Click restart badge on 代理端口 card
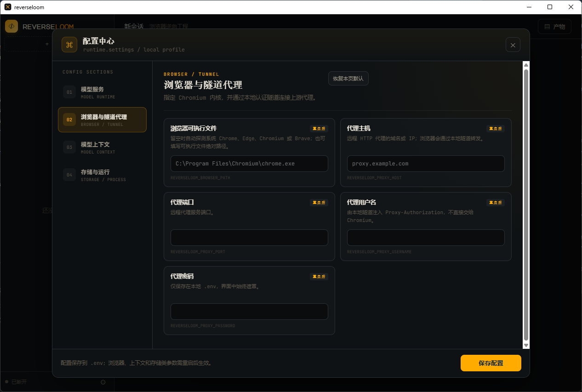Screen dimensions: 582x392 point(319,203)
